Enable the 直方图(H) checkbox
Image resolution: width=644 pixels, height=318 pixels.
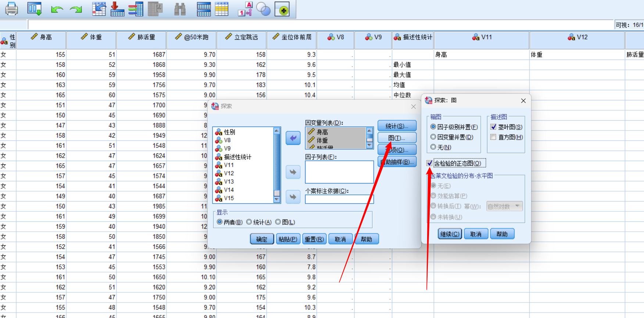(493, 137)
